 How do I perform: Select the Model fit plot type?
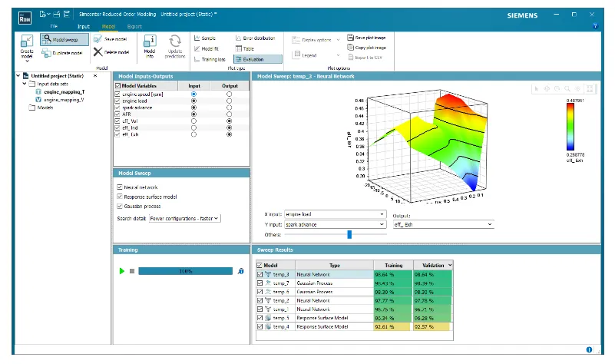[x=207, y=48]
